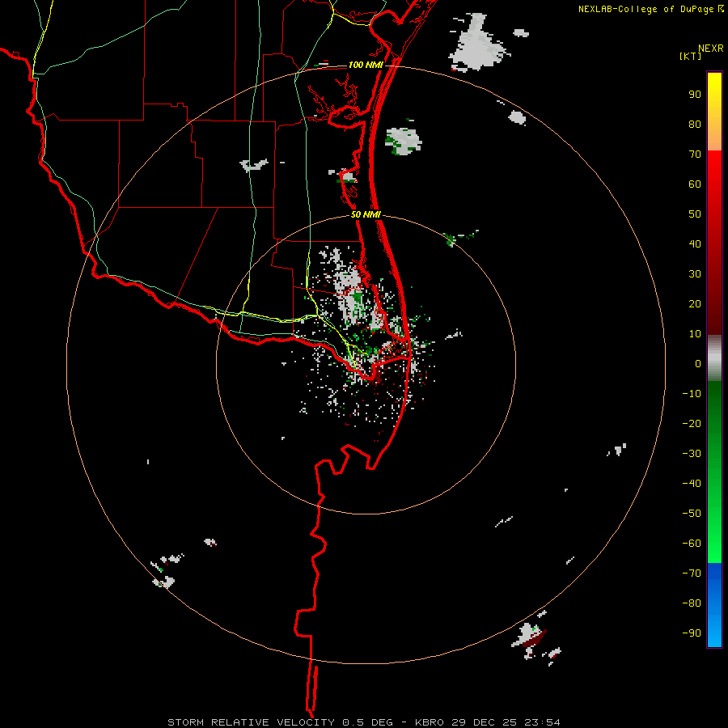Click the positive 20 scale value
728x728 pixels.
(x=695, y=304)
